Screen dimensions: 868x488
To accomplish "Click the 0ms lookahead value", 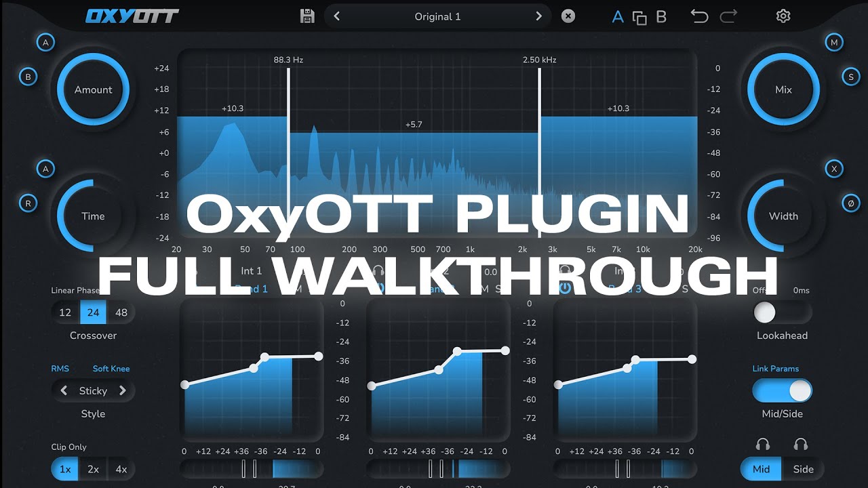I will click(801, 290).
